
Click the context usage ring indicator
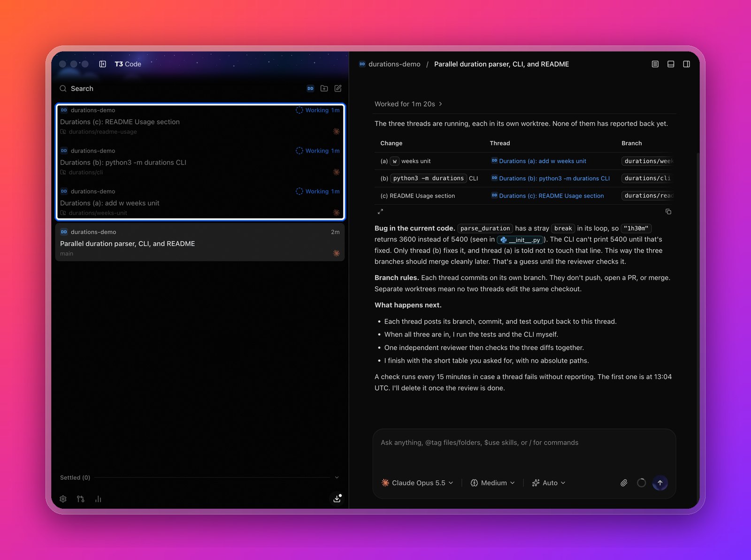(641, 483)
